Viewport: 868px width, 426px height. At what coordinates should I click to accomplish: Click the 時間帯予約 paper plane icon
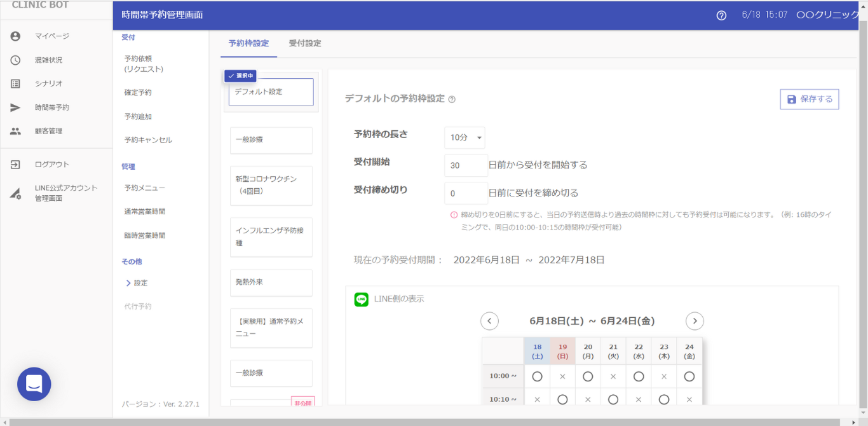(x=15, y=107)
